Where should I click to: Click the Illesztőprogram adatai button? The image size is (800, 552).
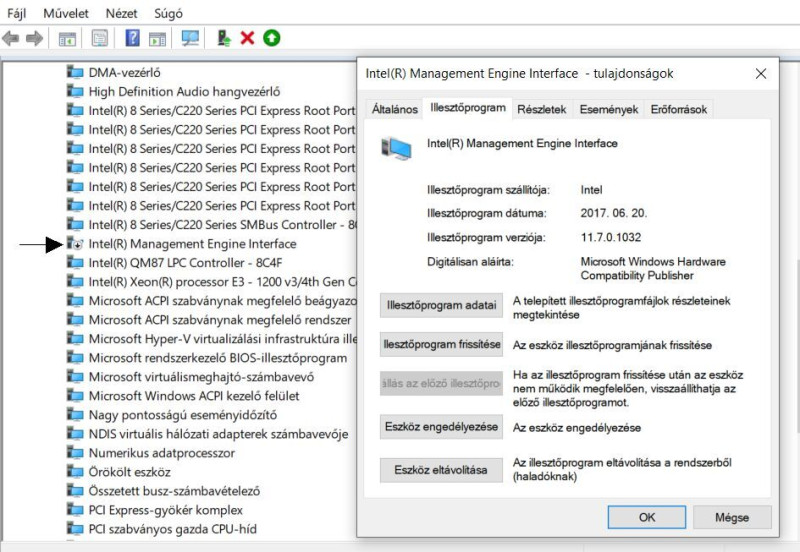pyautogui.click(x=441, y=305)
